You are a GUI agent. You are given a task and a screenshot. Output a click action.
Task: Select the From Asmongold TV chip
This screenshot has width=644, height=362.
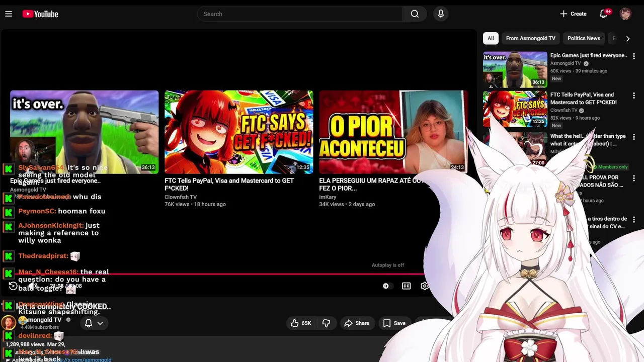pyautogui.click(x=530, y=38)
